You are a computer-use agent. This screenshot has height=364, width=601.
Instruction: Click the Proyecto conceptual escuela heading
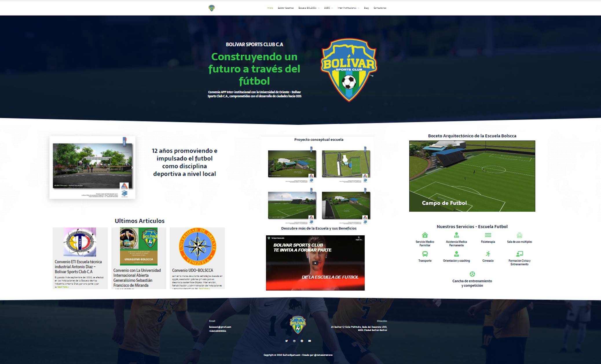click(319, 140)
